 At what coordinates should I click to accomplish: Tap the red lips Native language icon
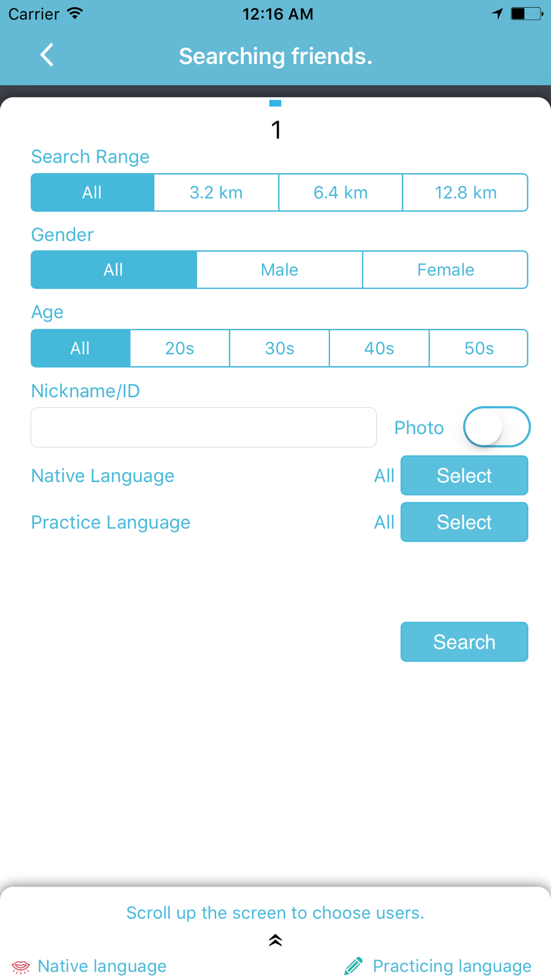pos(21,967)
